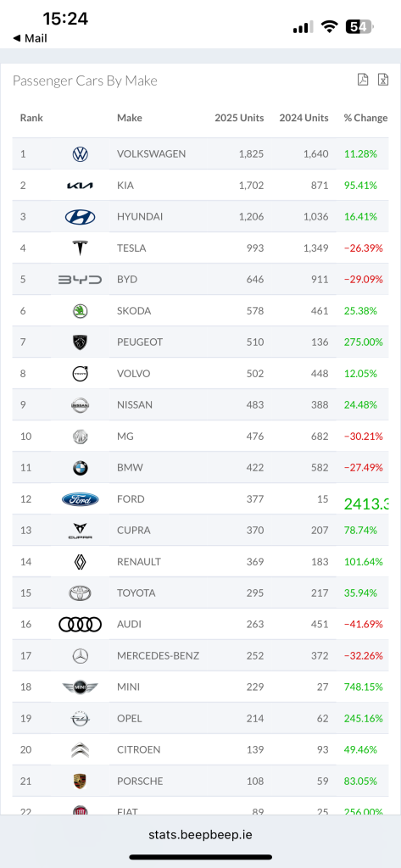Click the Porsche crest logo
Screen dimensions: 401x868
pyautogui.click(x=81, y=781)
